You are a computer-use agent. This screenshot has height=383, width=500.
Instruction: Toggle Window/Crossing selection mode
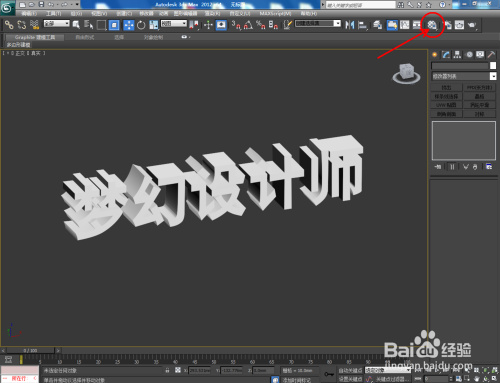[114, 25]
